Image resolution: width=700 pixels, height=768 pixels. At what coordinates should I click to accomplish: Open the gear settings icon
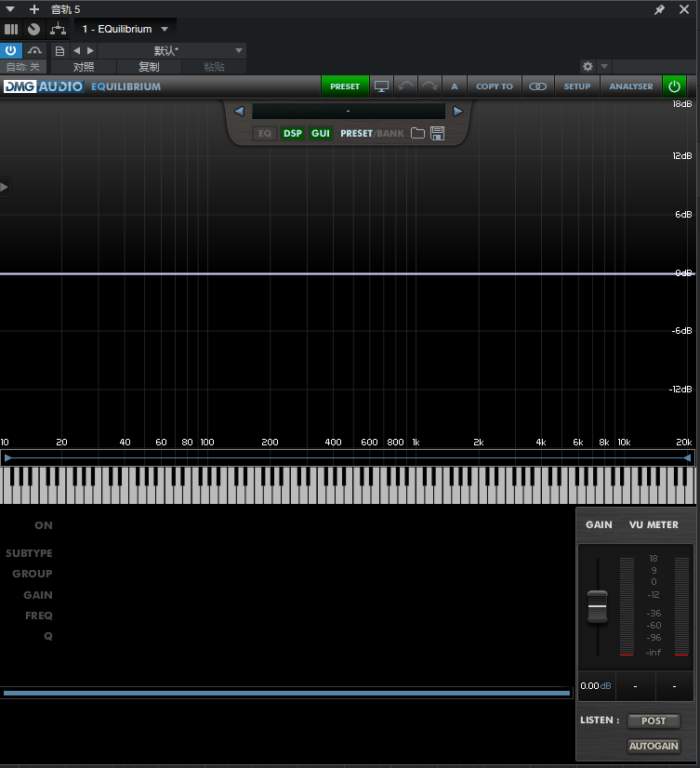pyautogui.click(x=588, y=66)
